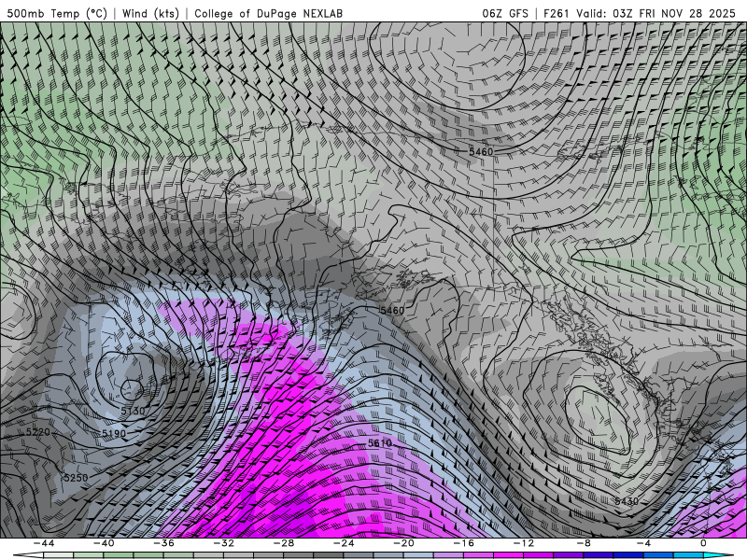747x560 pixels.
Task: Select the "College of DuPage NEXLAB" title text
Action: click(268, 13)
